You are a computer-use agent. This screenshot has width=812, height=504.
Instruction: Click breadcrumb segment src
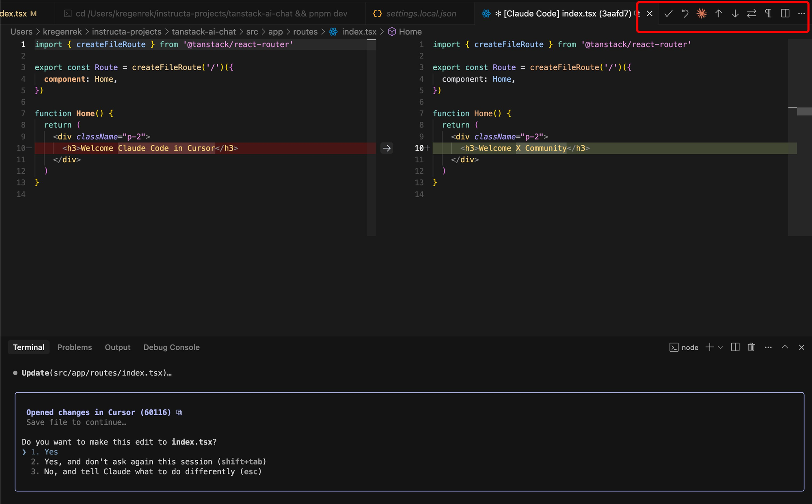click(x=252, y=32)
